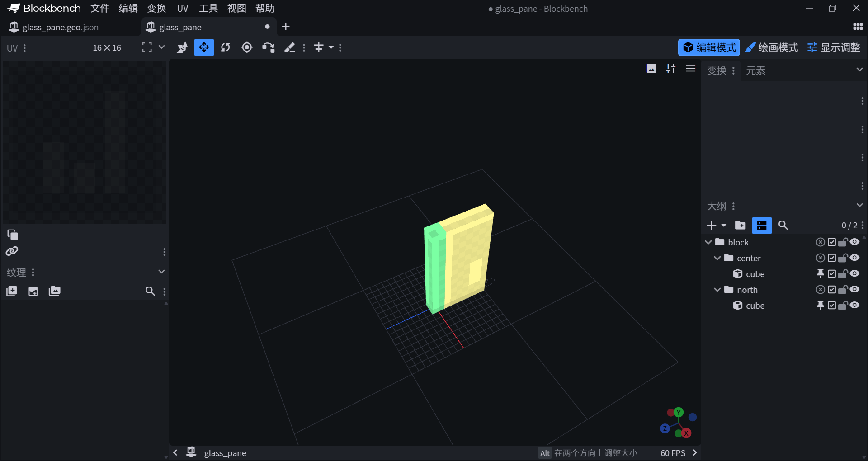Open the 变换 menu
This screenshot has width=868, height=461.
click(x=156, y=8)
